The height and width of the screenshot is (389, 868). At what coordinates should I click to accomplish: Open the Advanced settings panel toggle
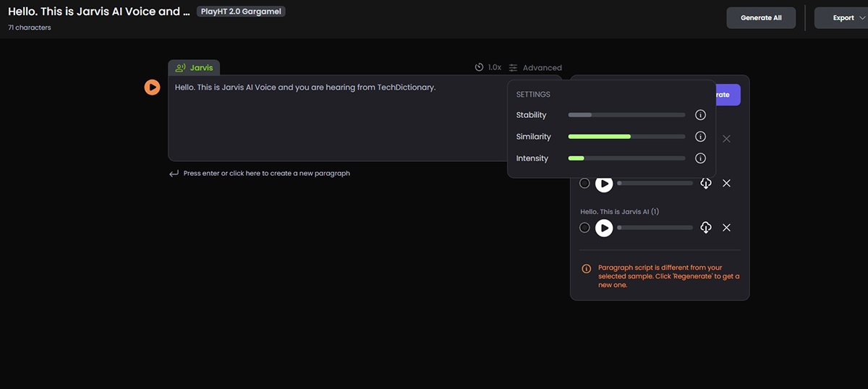535,68
